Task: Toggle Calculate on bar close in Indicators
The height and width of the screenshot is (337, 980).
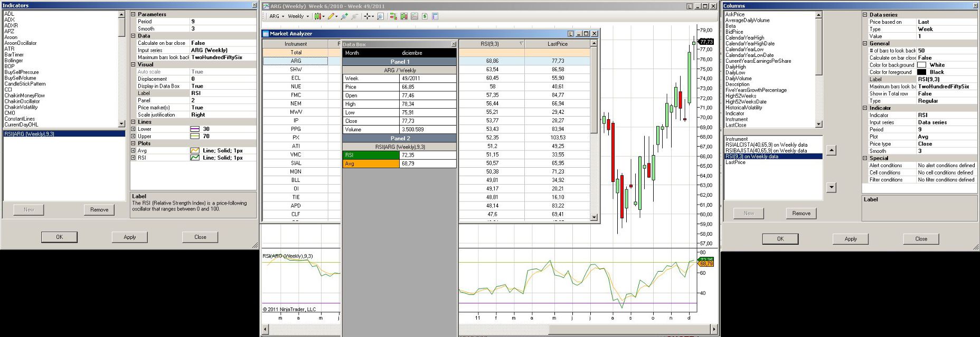Action: tap(223, 43)
